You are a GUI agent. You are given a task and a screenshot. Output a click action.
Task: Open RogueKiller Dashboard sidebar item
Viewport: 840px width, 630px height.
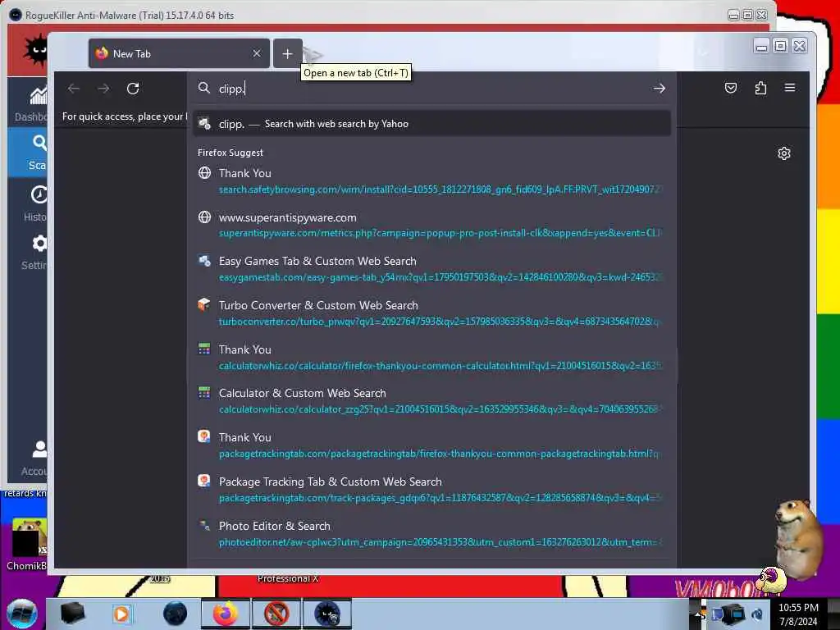coord(28,103)
